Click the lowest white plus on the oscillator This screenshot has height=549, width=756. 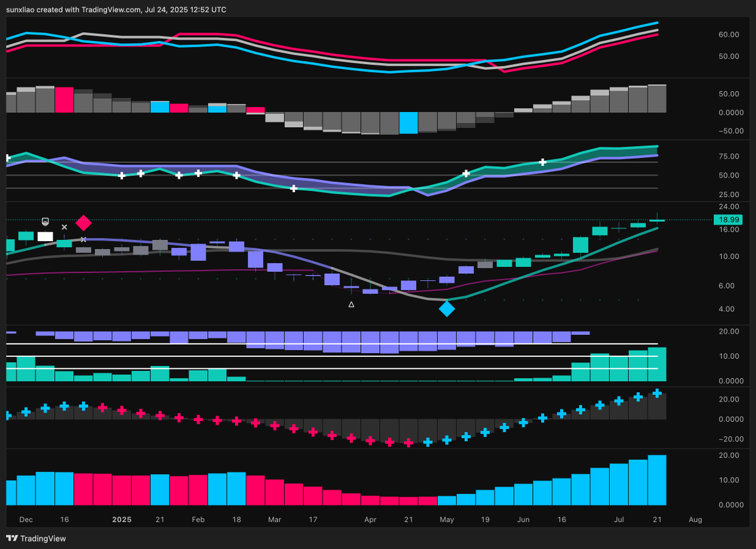click(294, 188)
